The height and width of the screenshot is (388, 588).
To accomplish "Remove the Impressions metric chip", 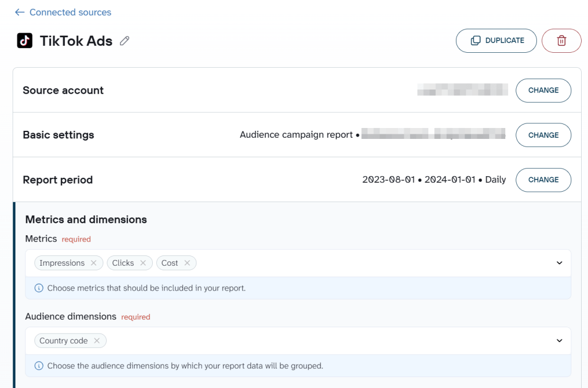I will (x=94, y=263).
